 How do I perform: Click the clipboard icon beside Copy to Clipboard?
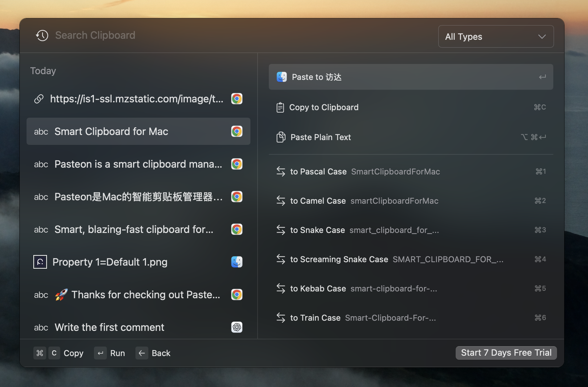280,107
